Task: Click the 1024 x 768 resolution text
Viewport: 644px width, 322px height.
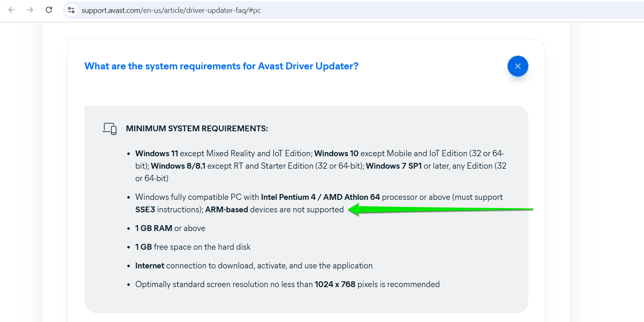Action: point(335,284)
